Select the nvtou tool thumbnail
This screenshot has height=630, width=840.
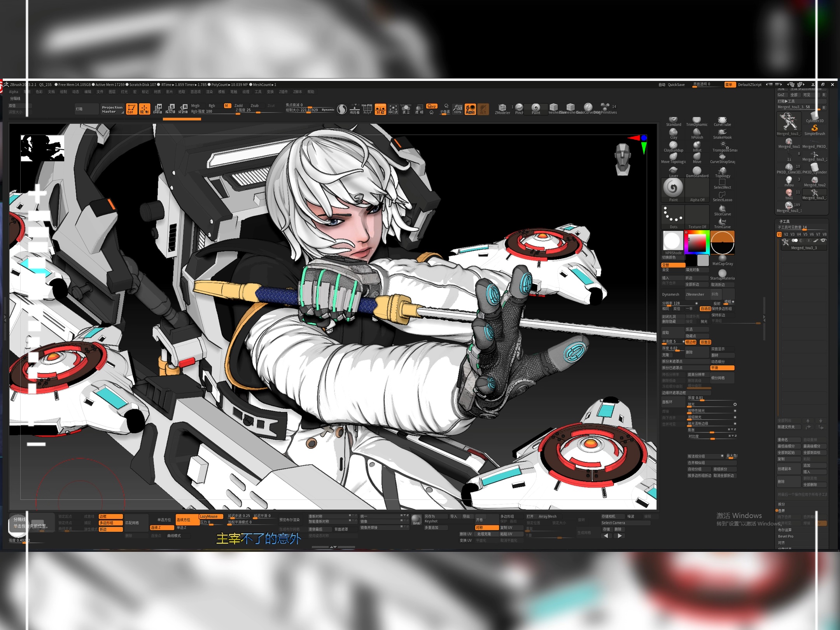click(x=789, y=181)
